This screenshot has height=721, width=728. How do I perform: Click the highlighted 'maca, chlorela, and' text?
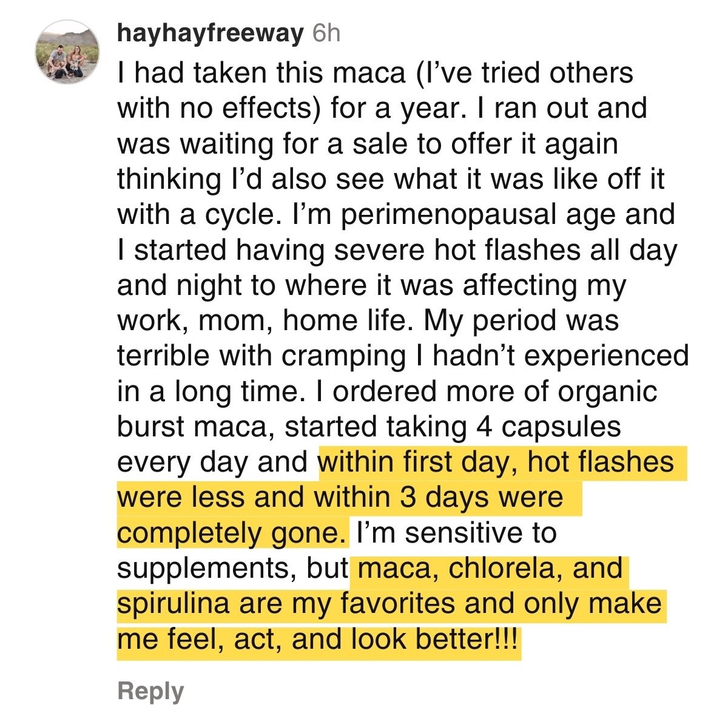pos(490,569)
